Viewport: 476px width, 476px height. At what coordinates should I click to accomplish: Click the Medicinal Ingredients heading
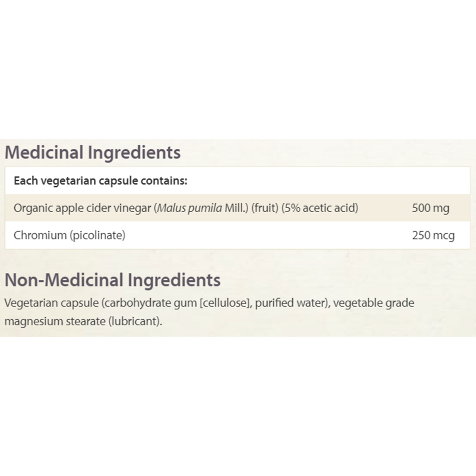[92, 153]
